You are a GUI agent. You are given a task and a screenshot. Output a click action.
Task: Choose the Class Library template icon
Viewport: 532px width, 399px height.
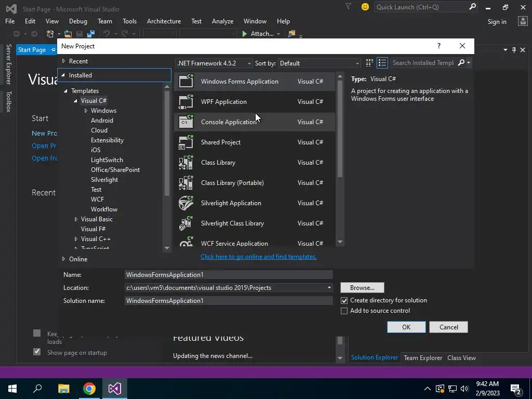[186, 163]
